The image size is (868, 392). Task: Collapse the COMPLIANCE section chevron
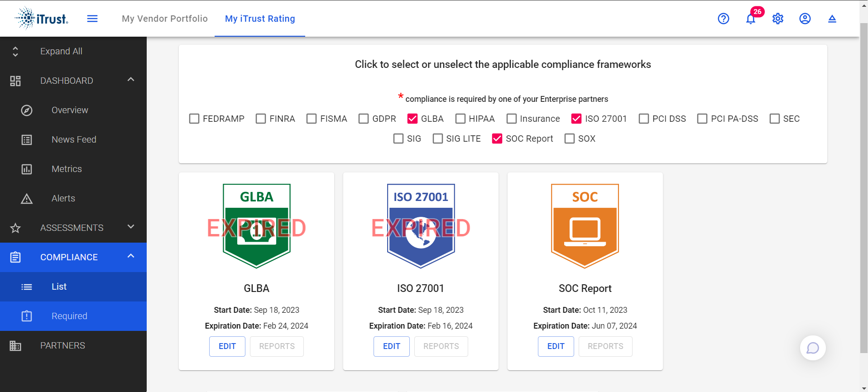131,256
